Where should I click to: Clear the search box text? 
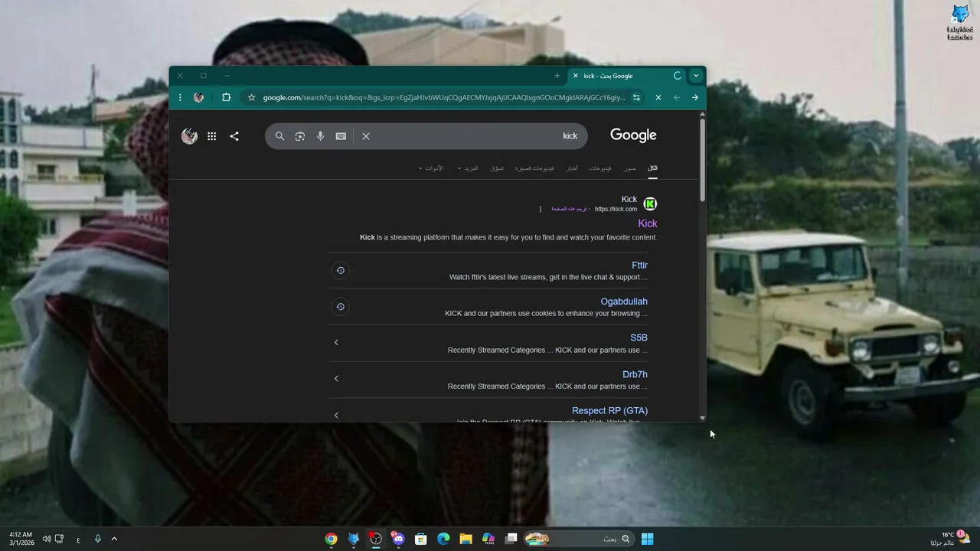366,136
